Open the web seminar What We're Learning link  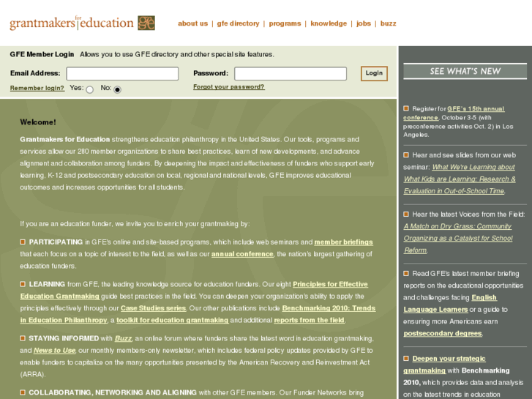click(x=460, y=179)
